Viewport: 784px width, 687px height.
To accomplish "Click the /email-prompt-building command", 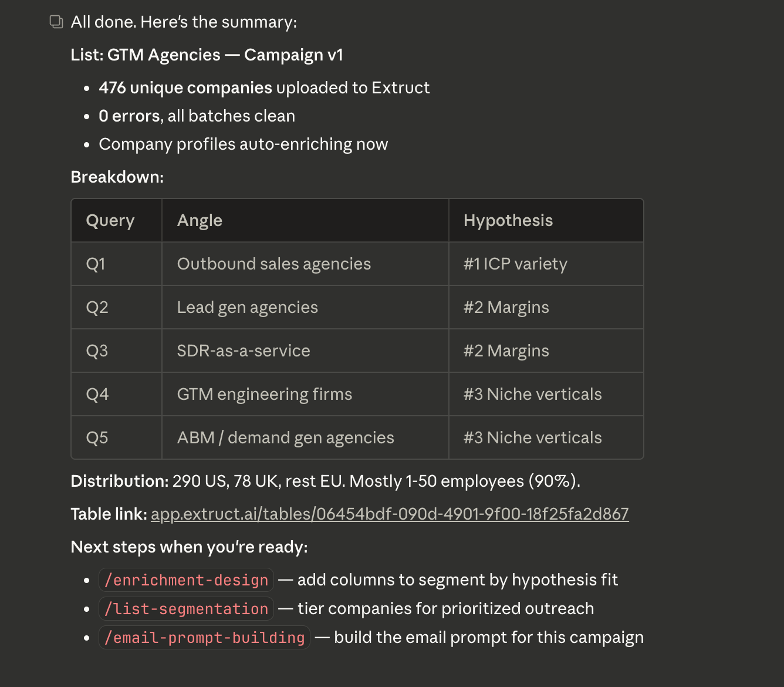I will click(x=204, y=638).
